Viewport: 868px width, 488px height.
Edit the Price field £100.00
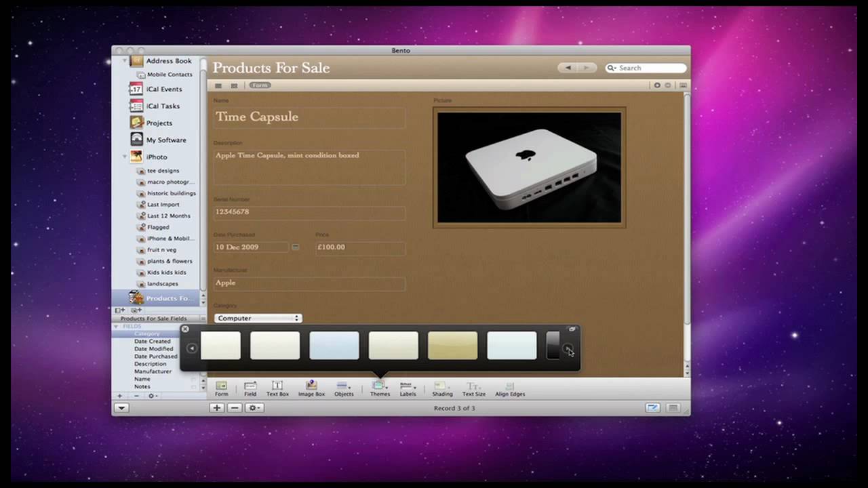tap(360, 247)
